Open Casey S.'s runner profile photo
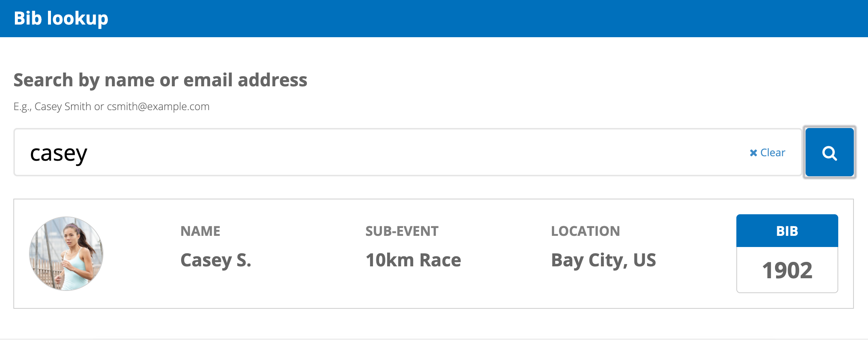868x340 pixels. tap(66, 254)
